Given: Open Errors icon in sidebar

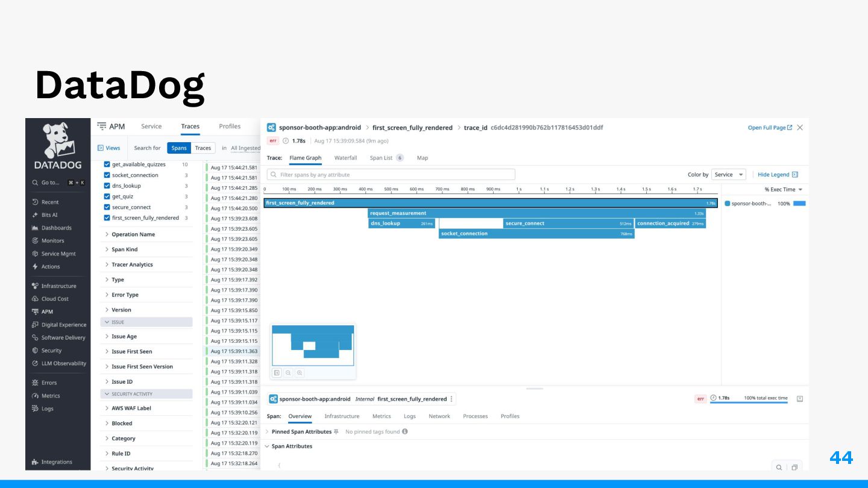Looking at the screenshot, I should [x=35, y=383].
